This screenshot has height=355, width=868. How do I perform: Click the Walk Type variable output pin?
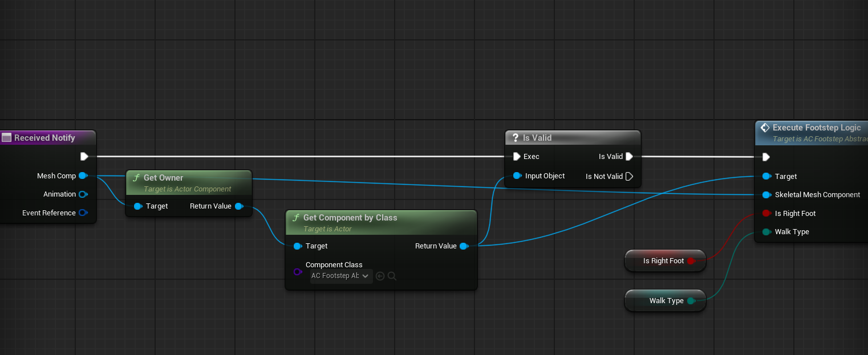(691, 301)
